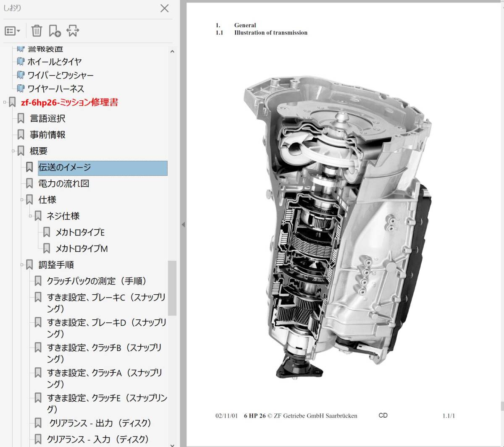Open すきま設定、クラッチB bookmark
The image size is (504, 447).
pyautogui.click(x=104, y=353)
